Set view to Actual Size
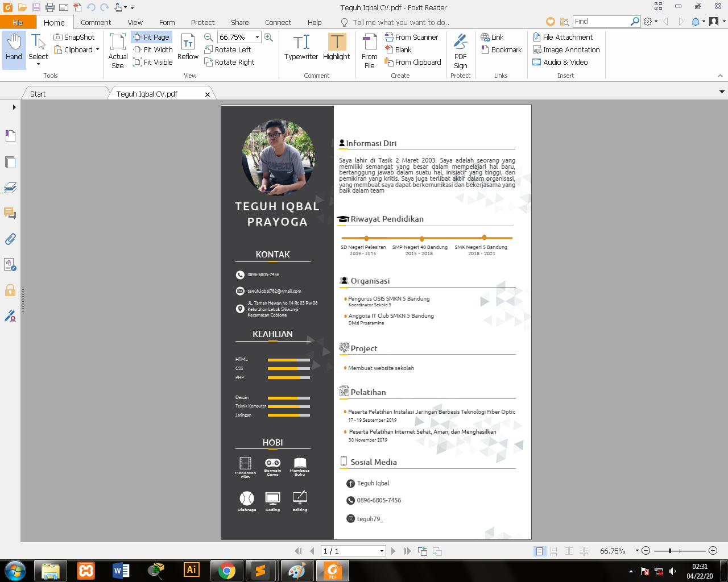The image size is (728, 582). pyautogui.click(x=118, y=51)
